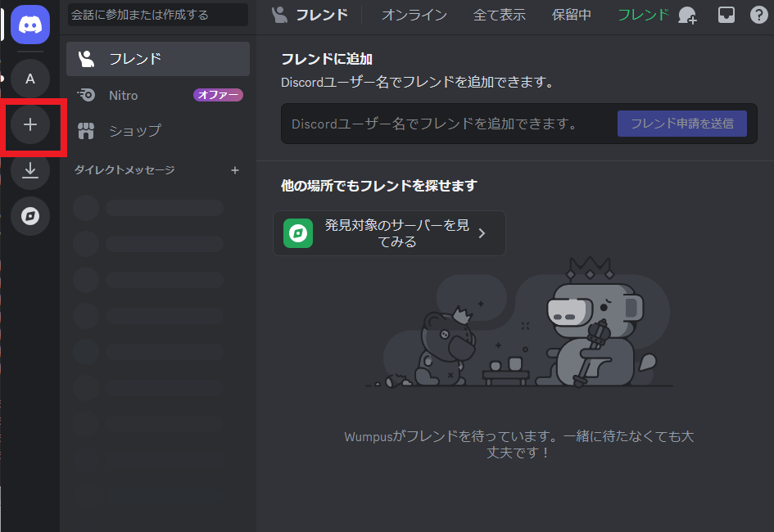Open the server with letter A
This screenshot has width=774, height=532.
[30, 79]
